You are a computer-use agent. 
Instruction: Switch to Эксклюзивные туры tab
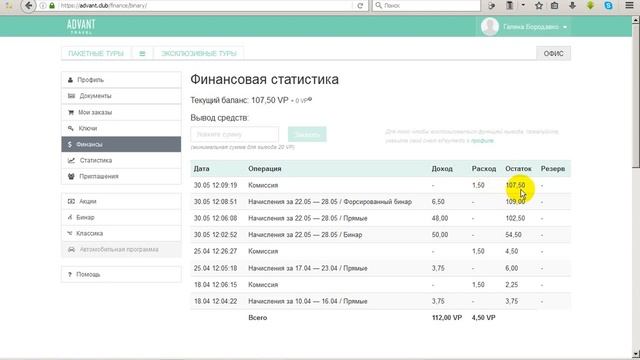198,53
